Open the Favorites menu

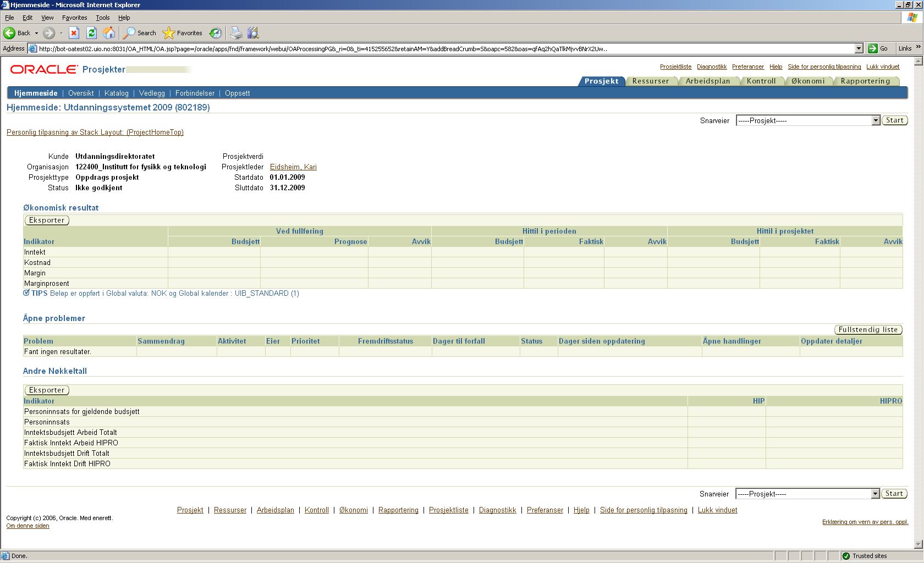pos(75,18)
